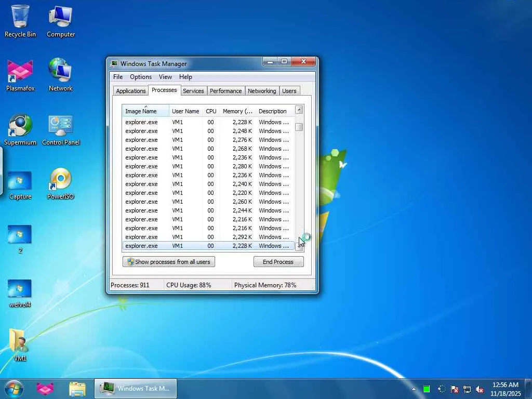Screen dimensions: 532x399
Task: Click Physical Memory: 78% status entry
Action: pos(265,285)
